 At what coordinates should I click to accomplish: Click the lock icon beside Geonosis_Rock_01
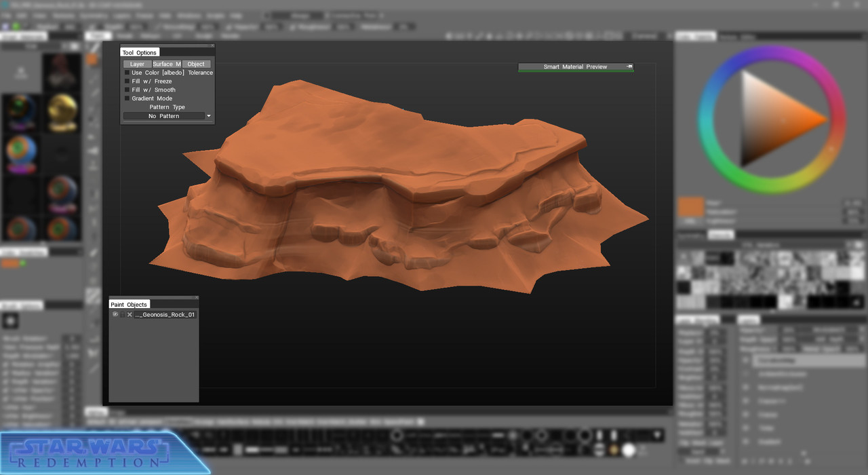click(123, 315)
